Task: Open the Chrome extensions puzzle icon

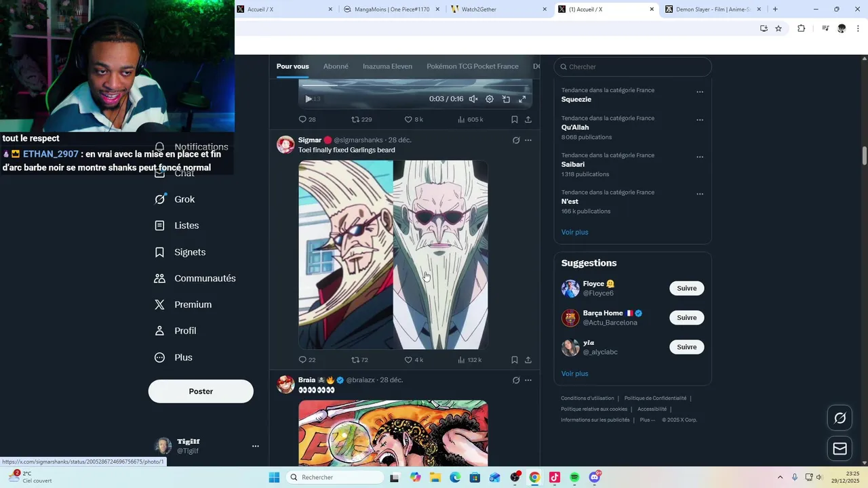Action: tap(801, 28)
